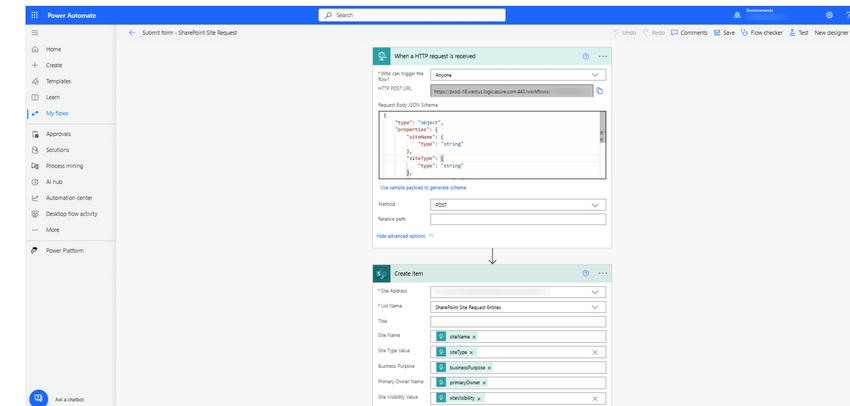The width and height of the screenshot is (850, 406).
Task: Go back using the arrow beside flow title
Action: [x=132, y=33]
